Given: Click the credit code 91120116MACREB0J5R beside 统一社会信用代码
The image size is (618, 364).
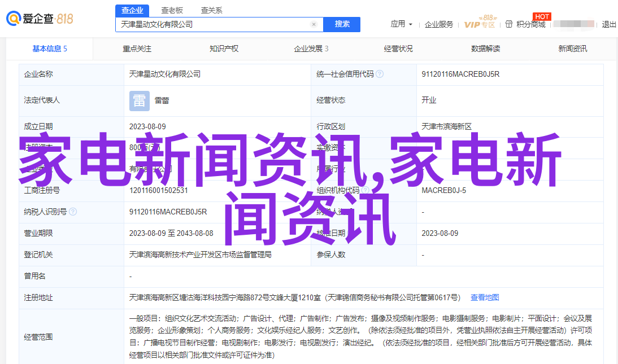Looking at the screenshot, I should (x=460, y=74).
